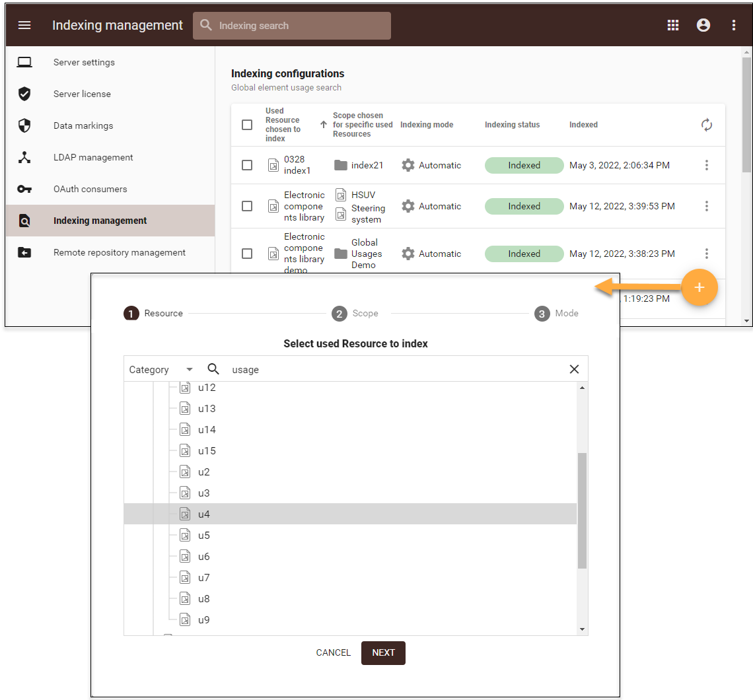
Task: Open the hamburger navigation menu
Action: pyautogui.click(x=24, y=26)
